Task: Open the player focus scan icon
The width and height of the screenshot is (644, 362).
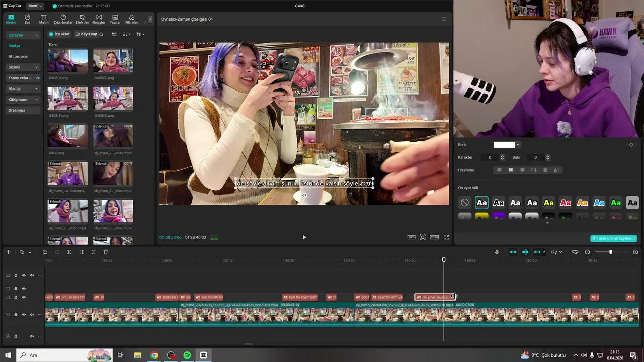Action: (x=423, y=237)
